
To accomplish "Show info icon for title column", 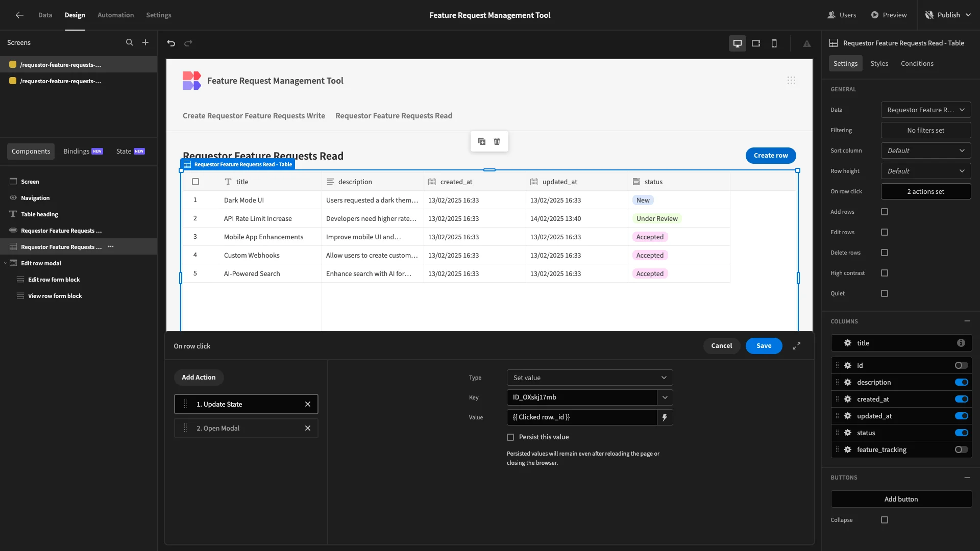I will pyautogui.click(x=961, y=343).
